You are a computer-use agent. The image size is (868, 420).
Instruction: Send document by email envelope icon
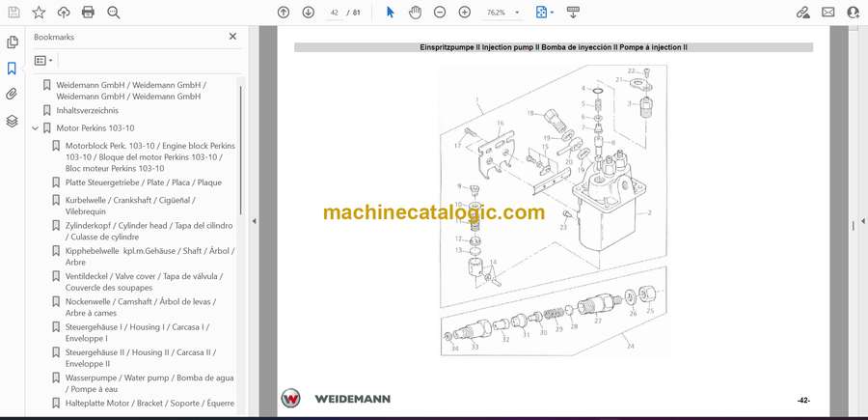(x=828, y=13)
